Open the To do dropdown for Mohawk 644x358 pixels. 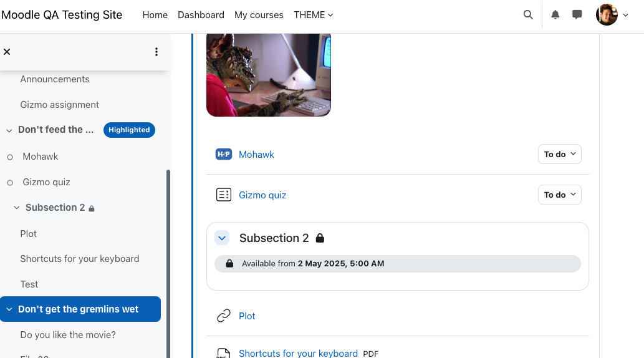pos(560,154)
